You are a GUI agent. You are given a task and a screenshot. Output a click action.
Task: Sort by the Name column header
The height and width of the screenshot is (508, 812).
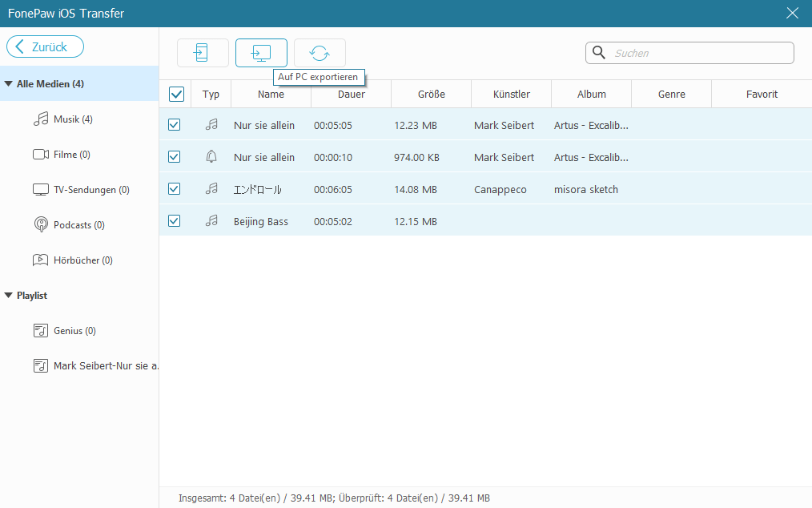pos(271,95)
